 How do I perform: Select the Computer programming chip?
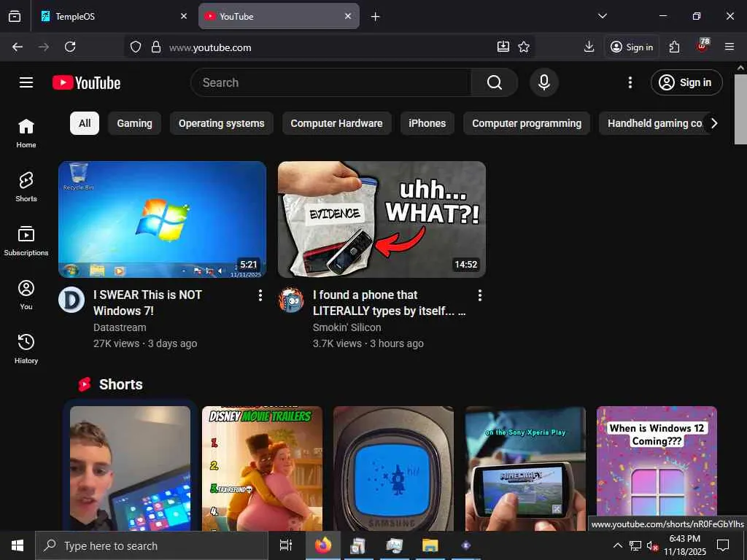coord(527,123)
